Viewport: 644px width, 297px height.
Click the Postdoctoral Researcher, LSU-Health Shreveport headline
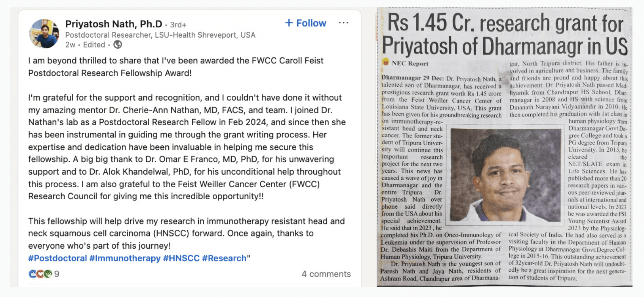click(160, 35)
